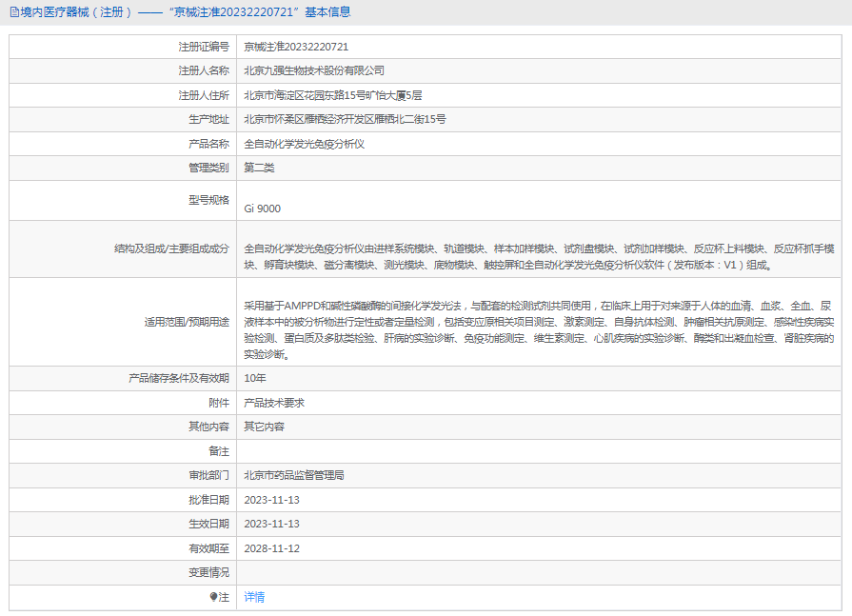Click the approving authority 北京市药品监督管理局

point(294,475)
